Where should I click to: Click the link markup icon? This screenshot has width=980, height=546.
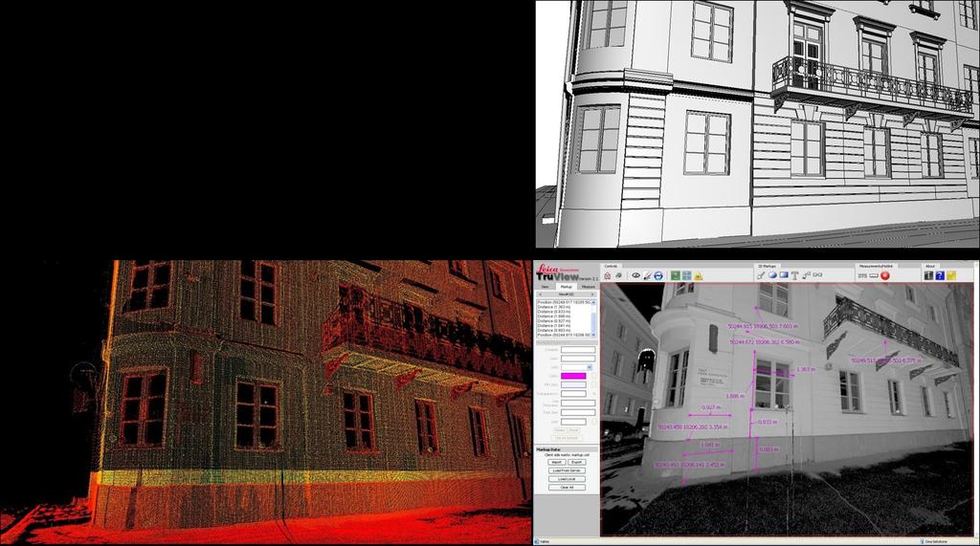[x=817, y=274]
